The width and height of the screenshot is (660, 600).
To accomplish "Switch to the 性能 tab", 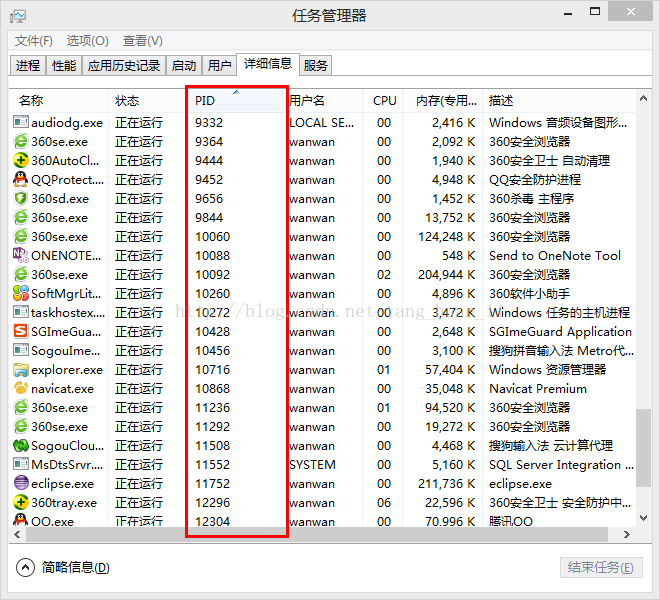I will pyautogui.click(x=64, y=66).
